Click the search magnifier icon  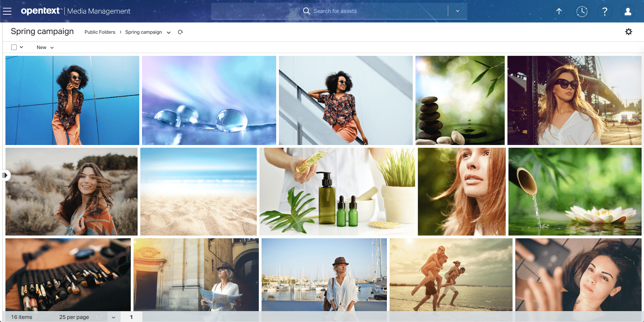306,11
